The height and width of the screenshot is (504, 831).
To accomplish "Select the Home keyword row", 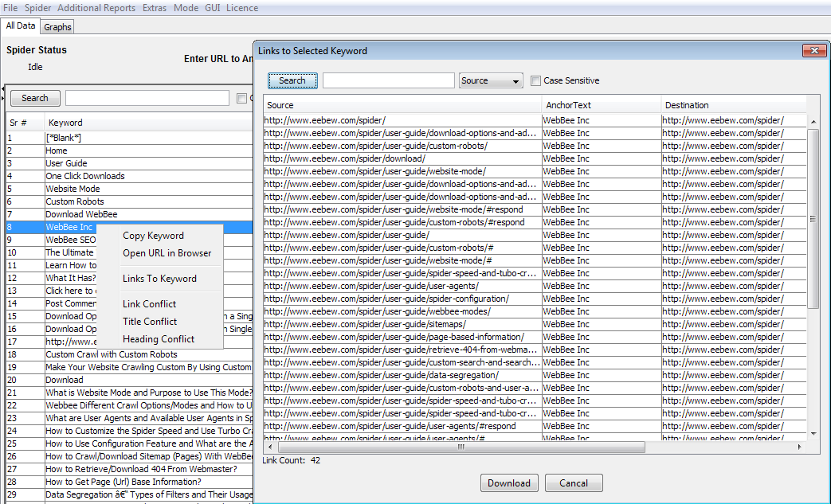I will [129, 150].
